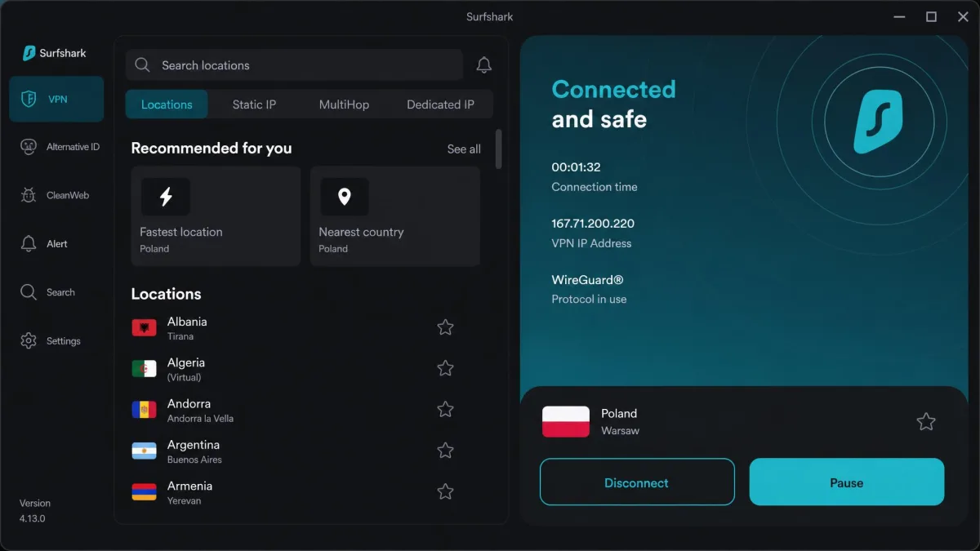Select Andorra la Vella location
The height and width of the screenshot is (551, 980).
294,410
